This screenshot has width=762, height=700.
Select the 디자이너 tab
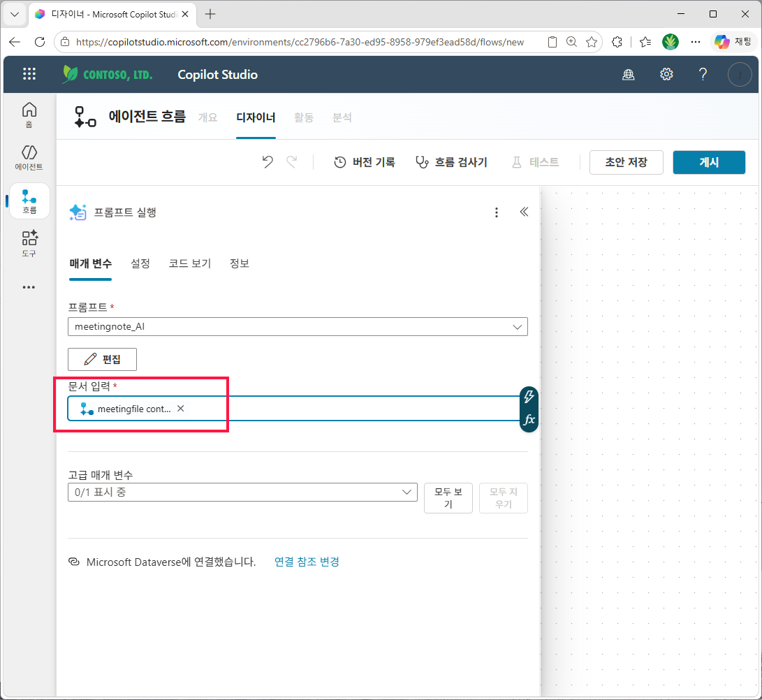point(256,117)
